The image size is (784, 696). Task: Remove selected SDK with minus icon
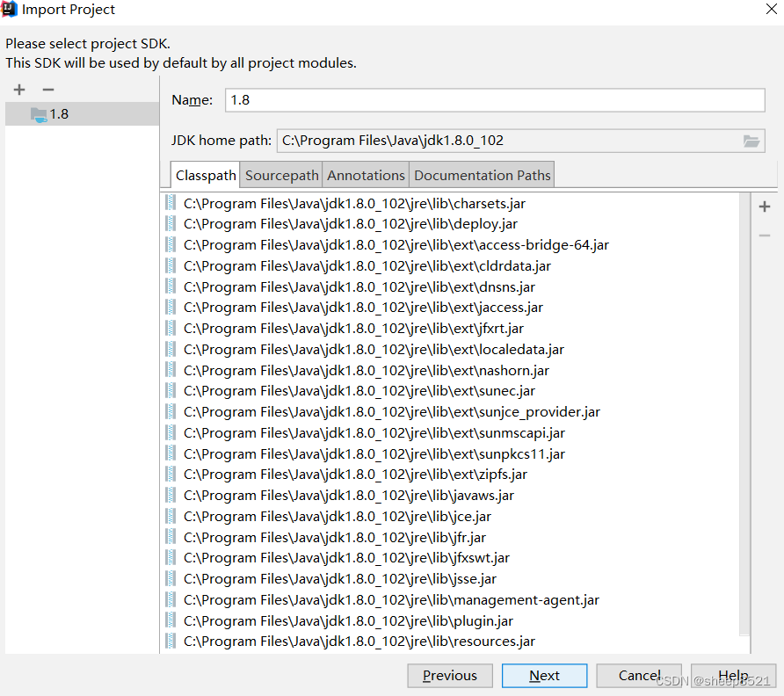[48, 90]
